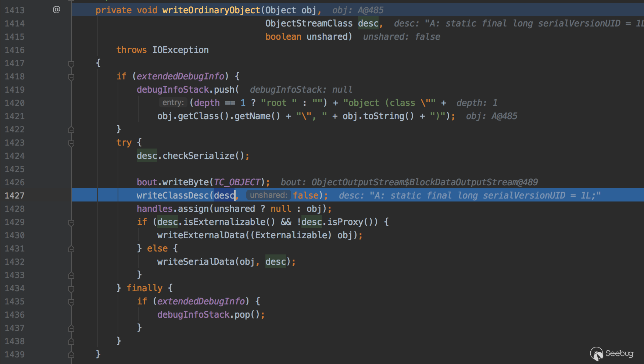
Task: Click the "root " string literal
Action: (x=279, y=103)
